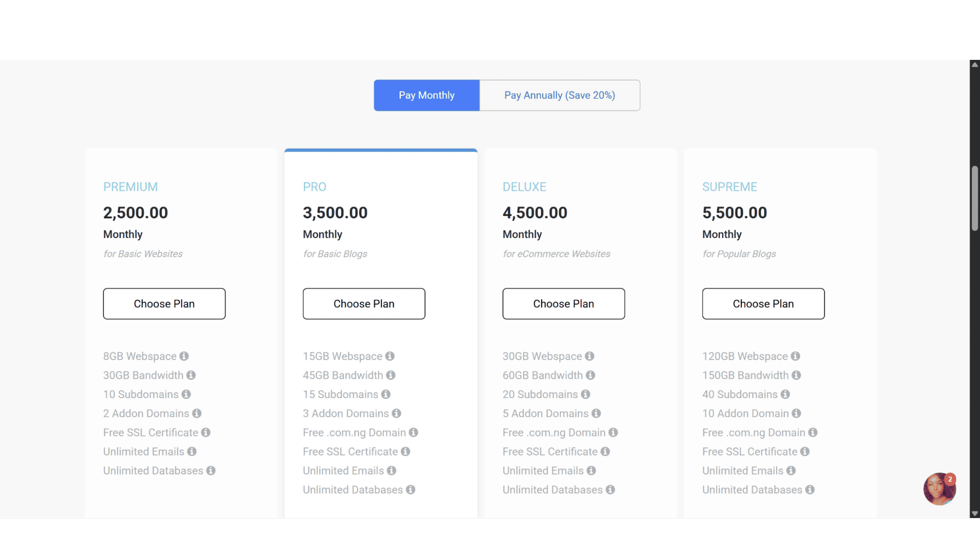Screen dimensions: 980x552
Task: Select the Pay Monthly billing tab
Action: click(427, 95)
